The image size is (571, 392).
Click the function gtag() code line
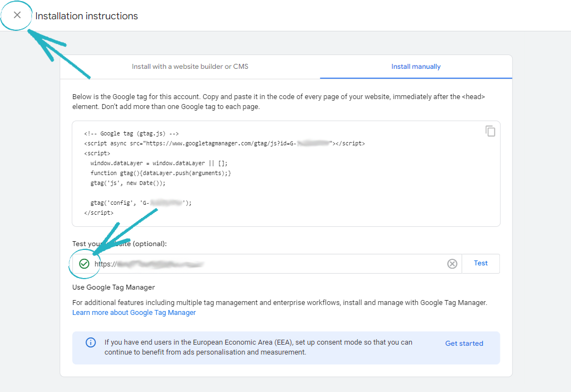161,173
